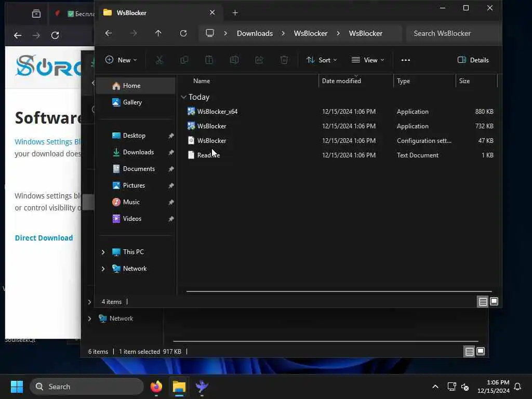Screen dimensions: 532x399
Task: Open Firefox from the taskbar
Action: click(x=156, y=387)
